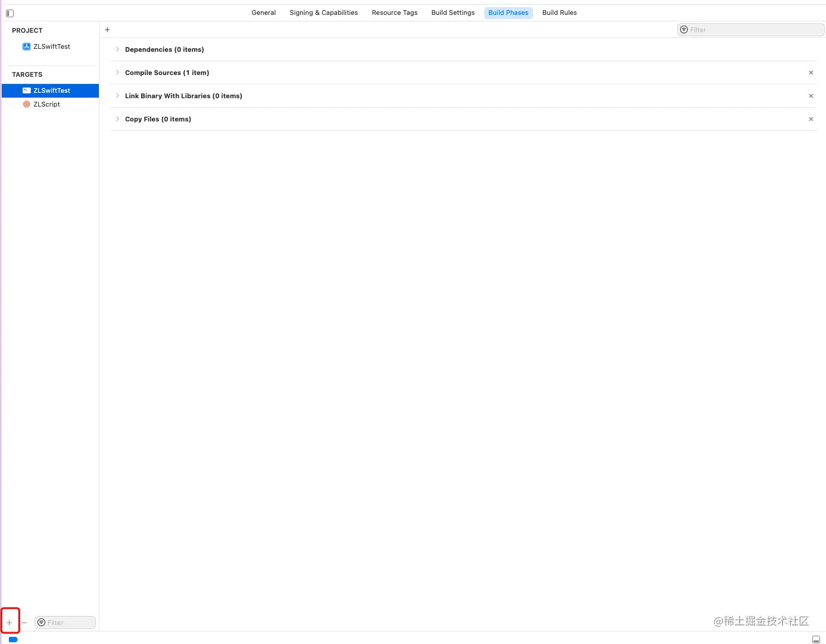Select ZLSwiftTest under PROJECT

51,46
